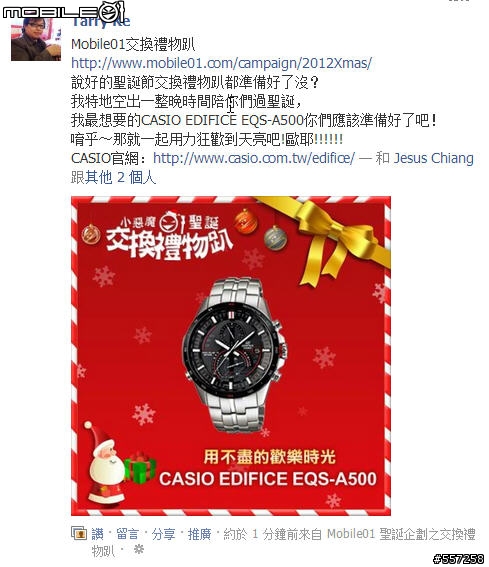Screen dimensions: 489x567
Task: Click the poster's name link at top
Action: click(x=101, y=22)
